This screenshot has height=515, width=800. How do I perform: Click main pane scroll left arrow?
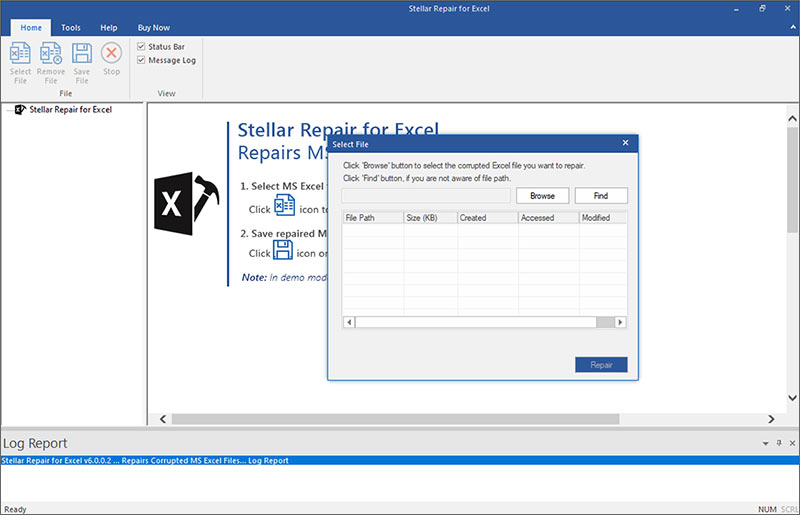163,419
